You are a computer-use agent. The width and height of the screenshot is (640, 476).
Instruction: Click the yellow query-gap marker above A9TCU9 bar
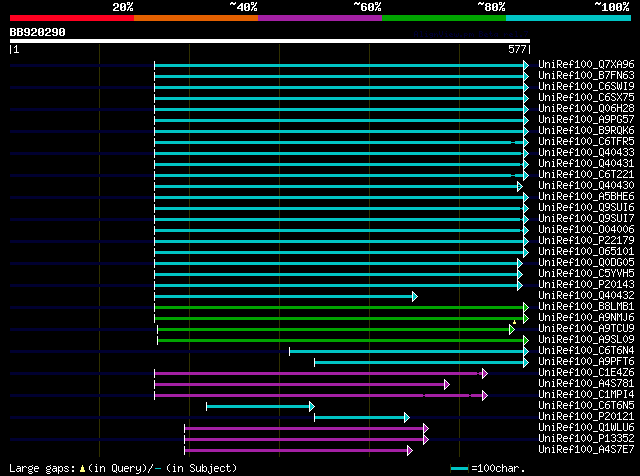514,323
